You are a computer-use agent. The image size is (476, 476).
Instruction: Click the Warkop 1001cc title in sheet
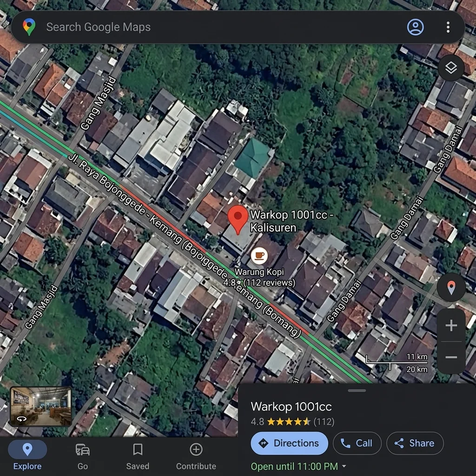291,406
